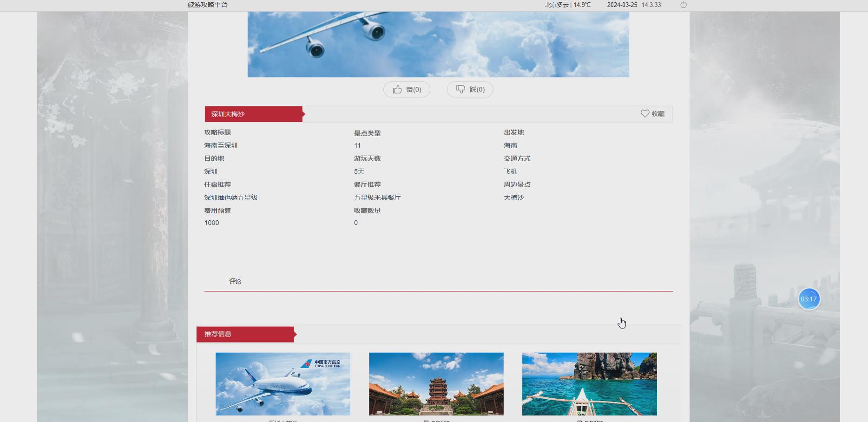Click the thumbs-up like icon
Image resolution: width=868 pixels, height=422 pixels.
tap(397, 89)
